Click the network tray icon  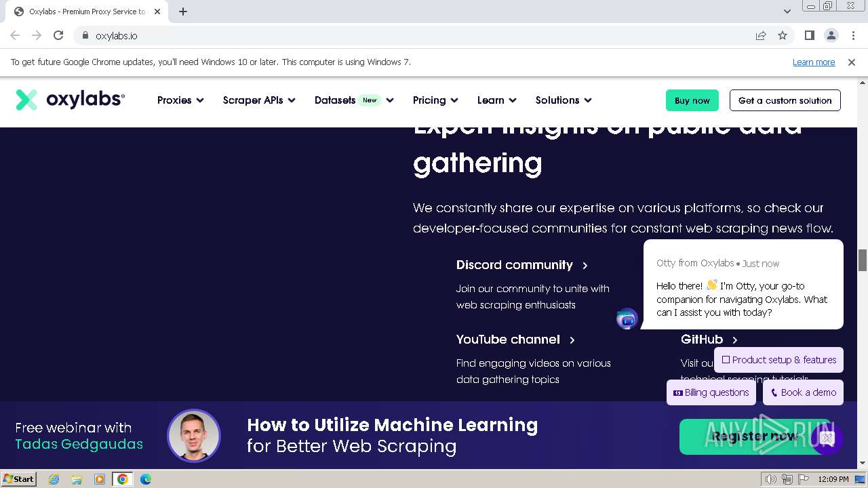787,479
